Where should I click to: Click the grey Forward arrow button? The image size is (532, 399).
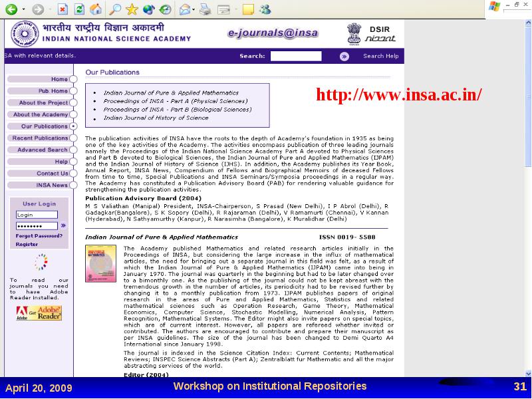coord(38,9)
